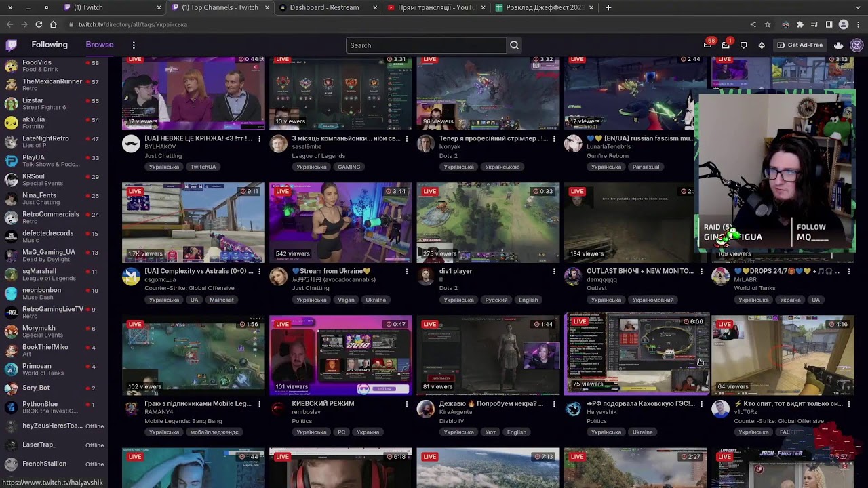Open v1cTORz channel avatar
868x488 pixels.
pyautogui.click(x=721, y=409)
